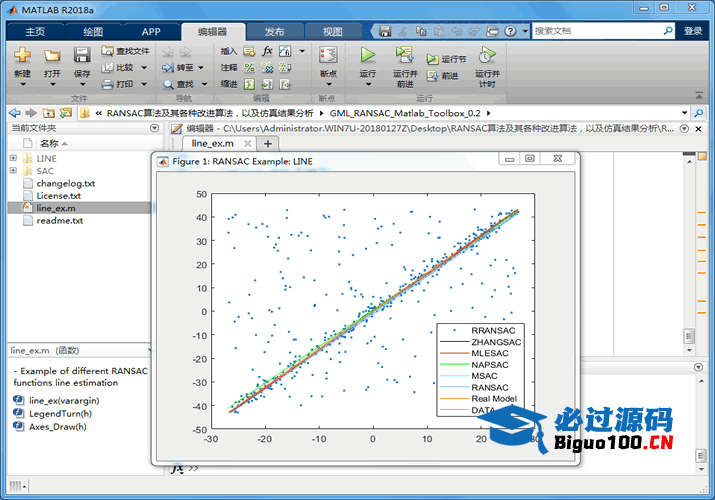Click the Compare files icon
Image resolution: width=715 pixels, height=500 pixels.
coord(108,67)
